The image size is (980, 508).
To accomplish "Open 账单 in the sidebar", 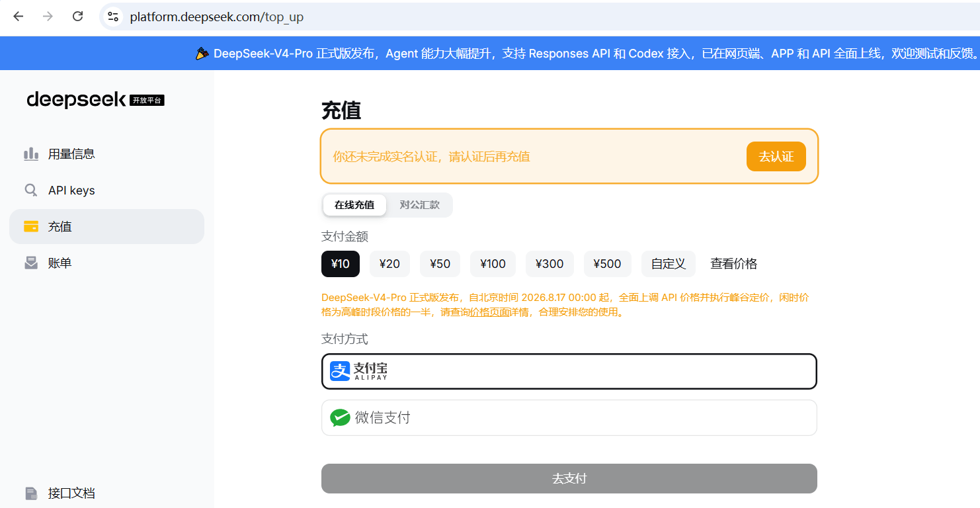I will click(106, 263).
